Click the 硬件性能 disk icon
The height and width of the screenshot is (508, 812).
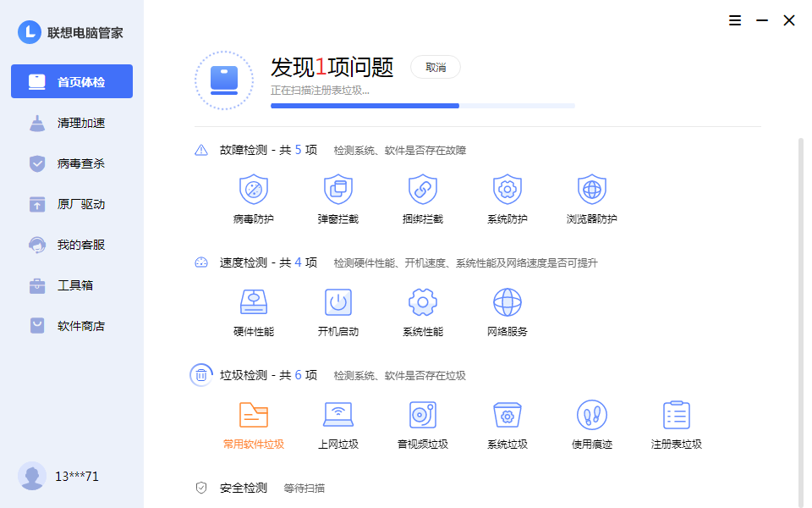[253, 302]
